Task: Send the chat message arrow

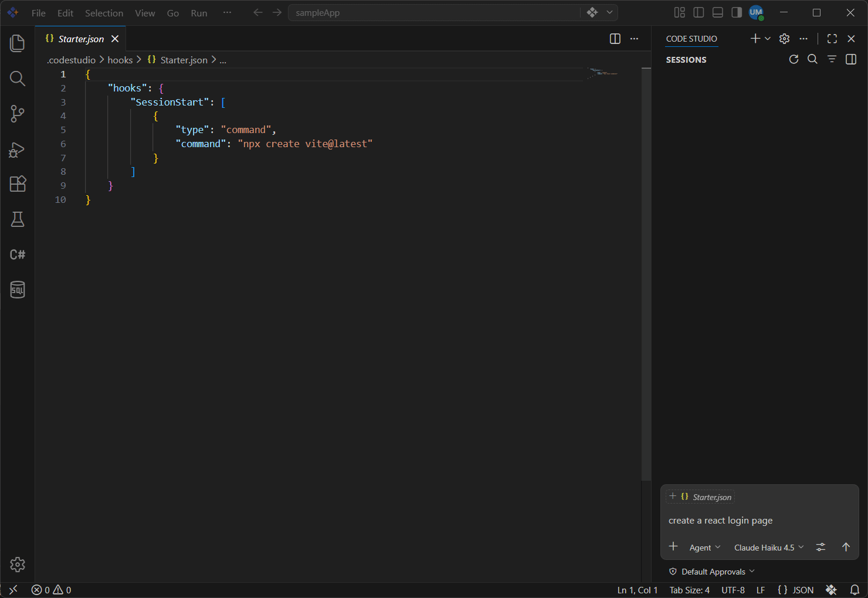Action: point(846,547)
